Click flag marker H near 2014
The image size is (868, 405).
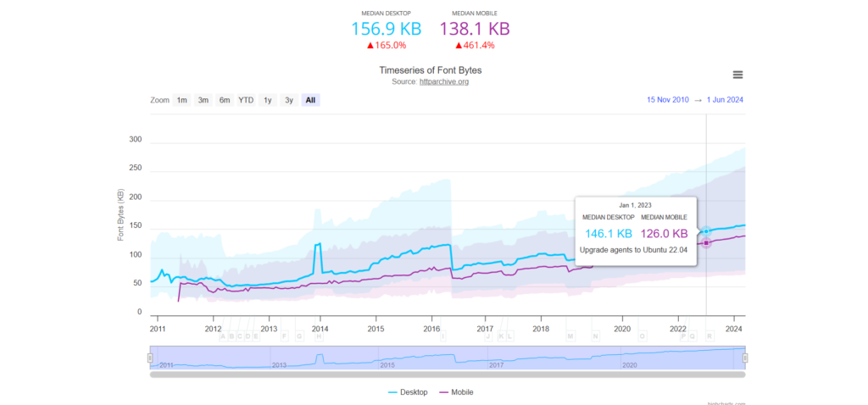[319, 336]
